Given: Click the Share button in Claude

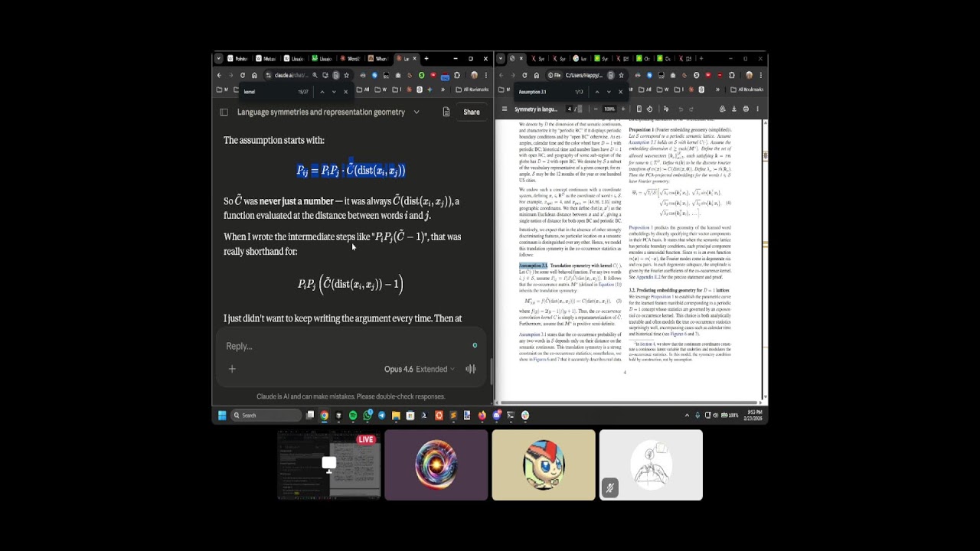Looking at the screenshot, I should tap(472, 112).
